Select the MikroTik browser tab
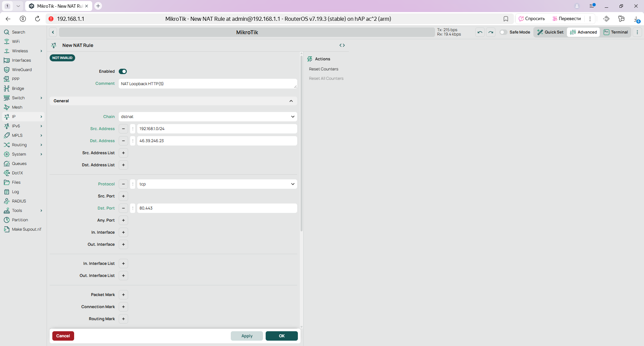The width and height of the screenshot is (644, 346). [x=59, y=6]
